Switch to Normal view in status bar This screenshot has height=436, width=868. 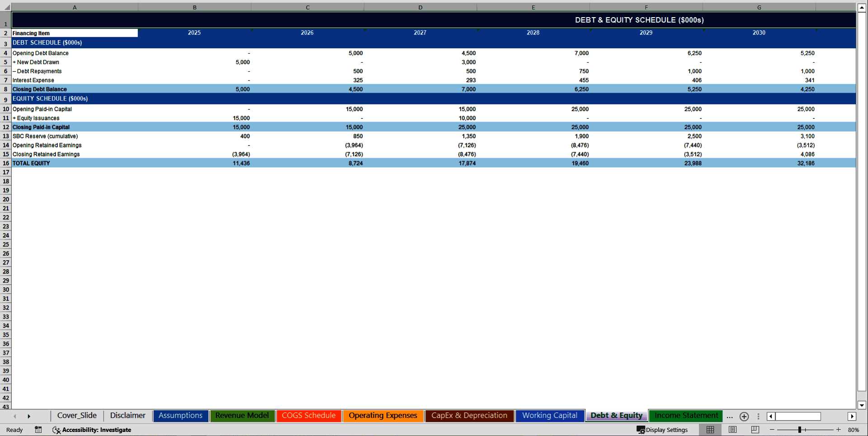click(710, 430)
